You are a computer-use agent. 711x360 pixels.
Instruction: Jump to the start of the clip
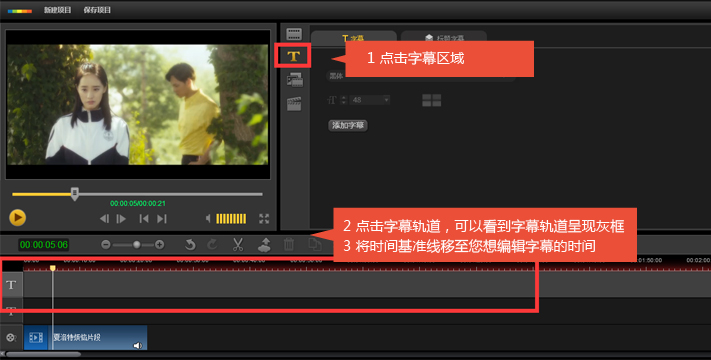144,219
